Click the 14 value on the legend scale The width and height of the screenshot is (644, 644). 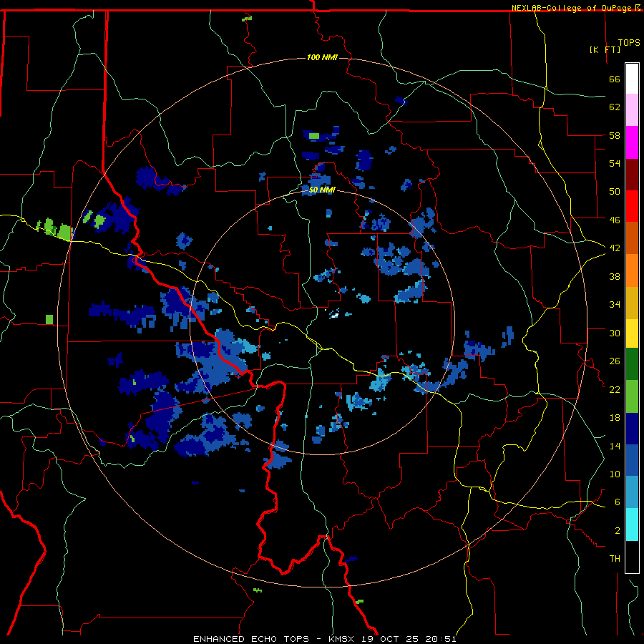click(x=615, y=446)
